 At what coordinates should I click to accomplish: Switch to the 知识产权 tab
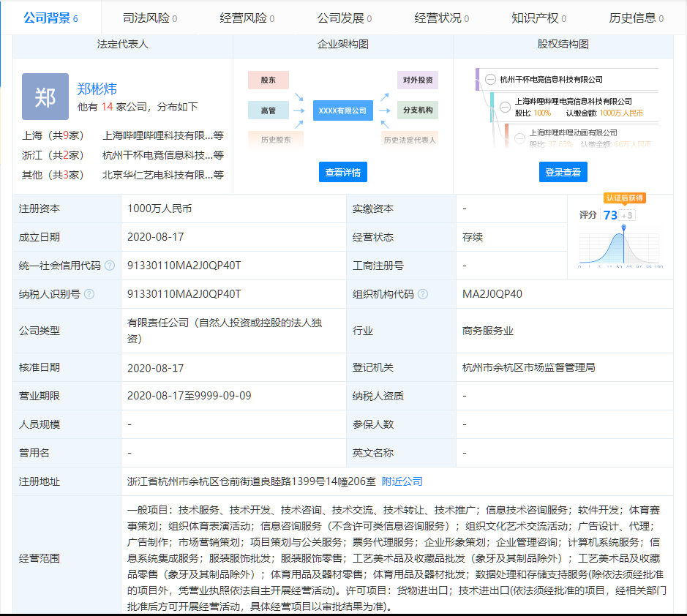coord(539,18)
